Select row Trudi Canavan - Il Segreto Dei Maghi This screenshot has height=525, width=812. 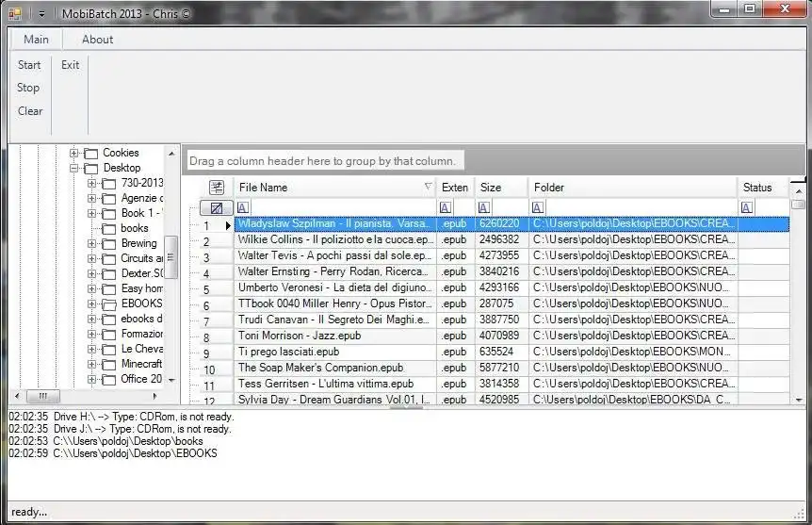[512, 320]
